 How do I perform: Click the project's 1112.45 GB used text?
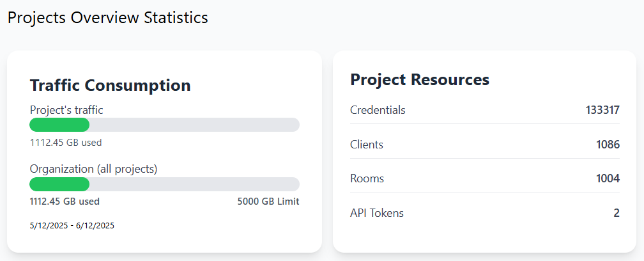[x=66, y=143]
